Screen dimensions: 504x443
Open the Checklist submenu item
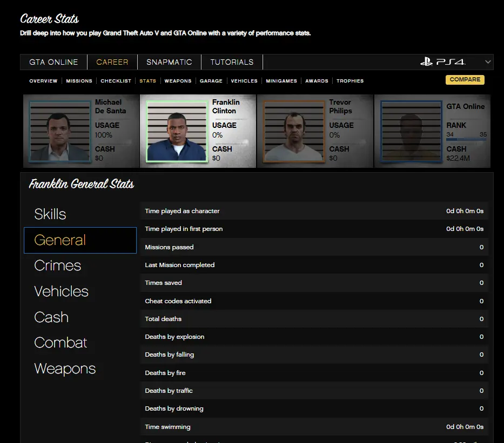116,81
